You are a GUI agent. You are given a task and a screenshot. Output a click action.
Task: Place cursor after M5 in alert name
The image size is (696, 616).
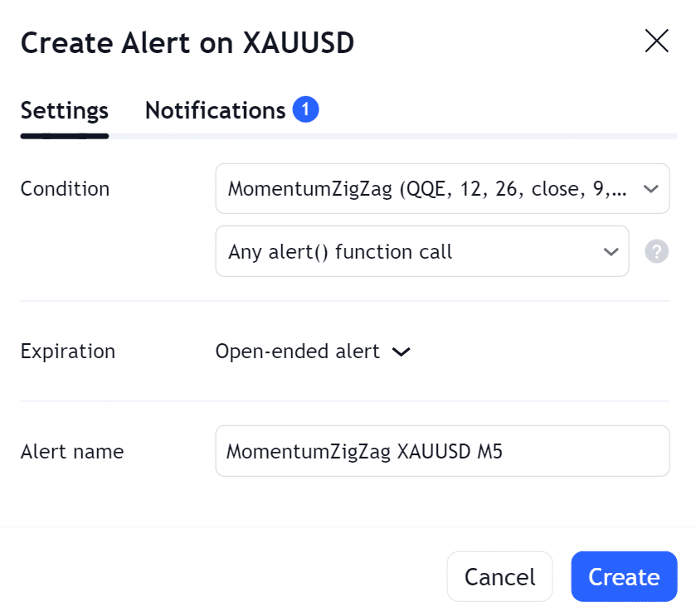click(x=504, y=452)
